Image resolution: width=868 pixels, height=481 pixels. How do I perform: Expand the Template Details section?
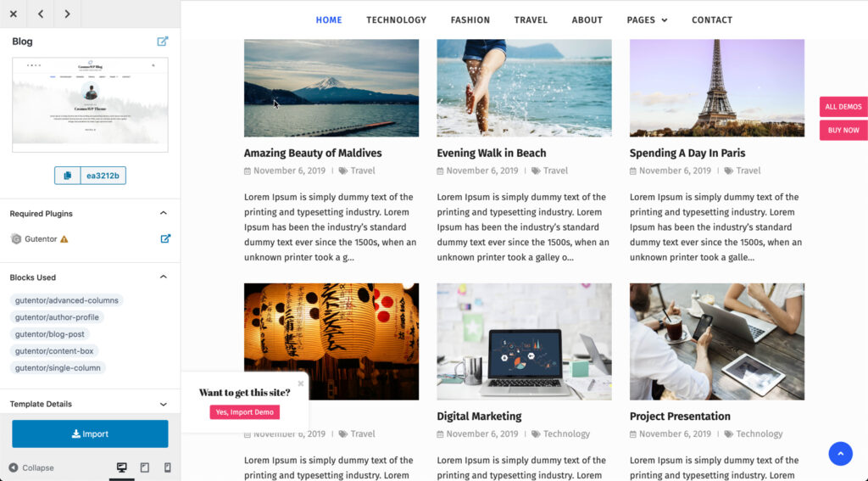coord(164,404)
